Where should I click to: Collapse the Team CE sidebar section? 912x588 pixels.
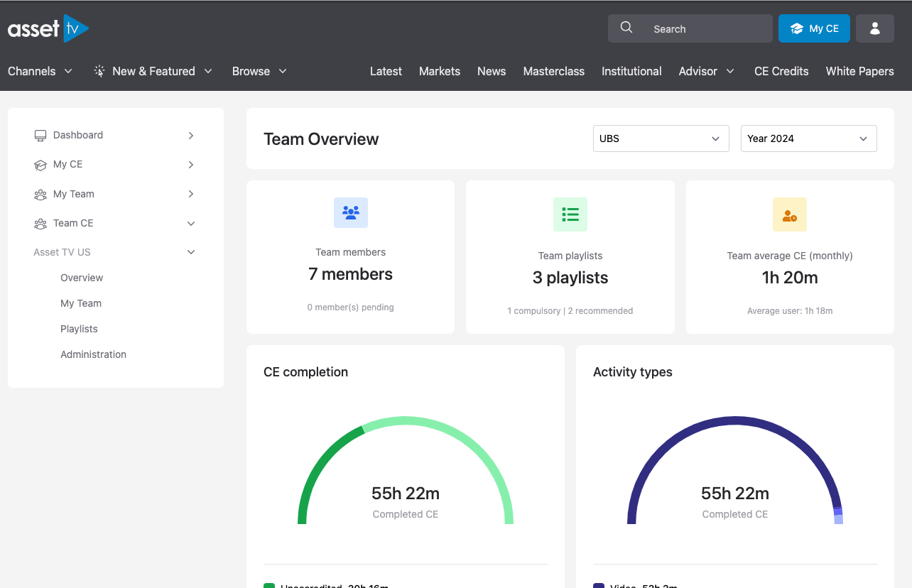coord(190,224)
